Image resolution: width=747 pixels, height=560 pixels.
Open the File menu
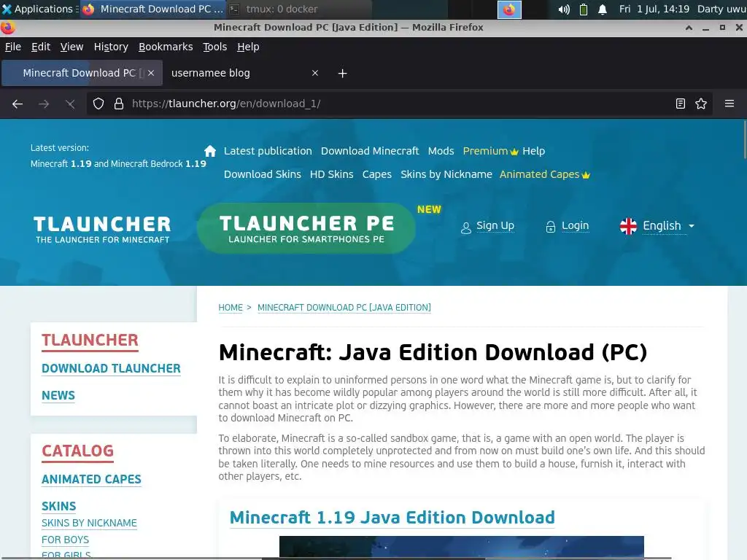click(x=13, y=47)
